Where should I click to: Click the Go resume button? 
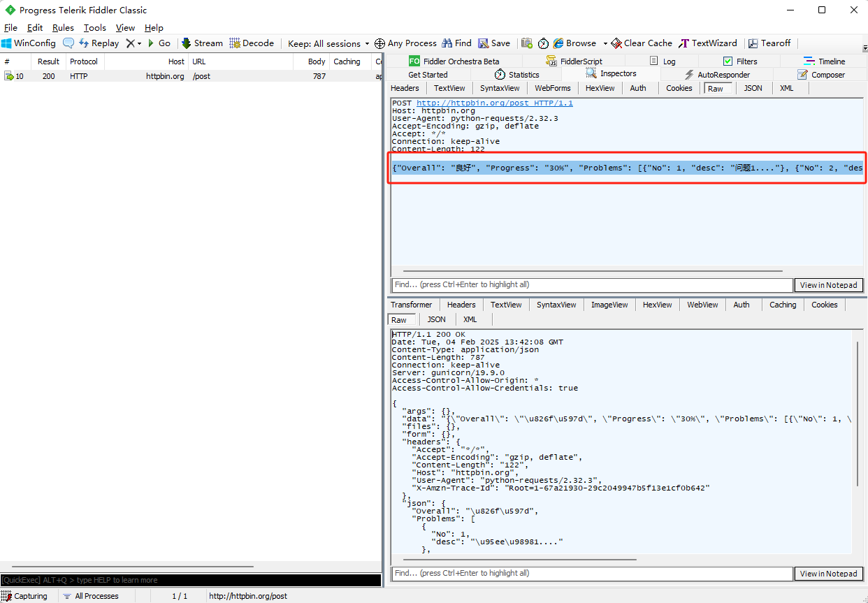tap(159, 43)
